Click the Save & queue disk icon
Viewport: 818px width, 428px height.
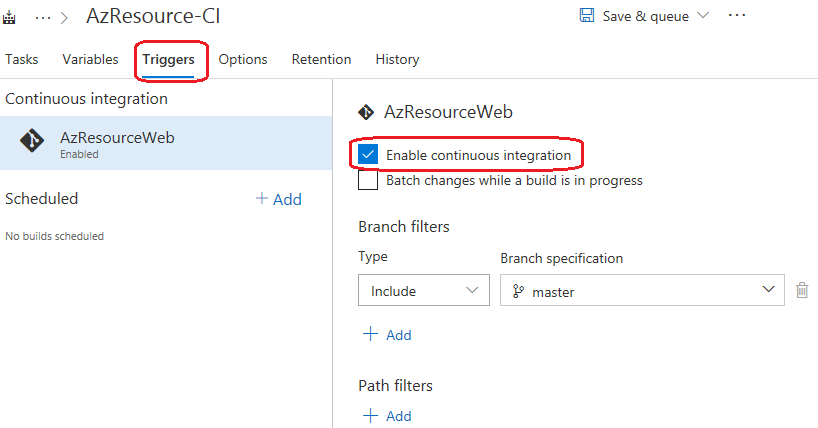(x=587, y=16)
